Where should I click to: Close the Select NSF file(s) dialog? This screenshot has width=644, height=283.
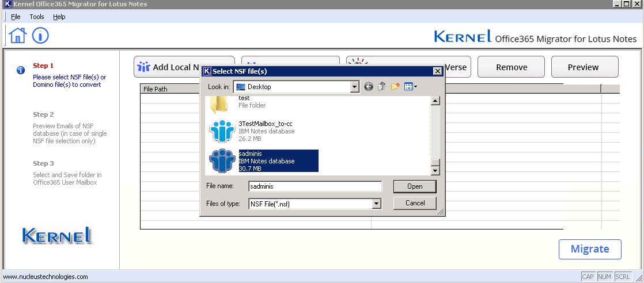coord(437,71)
